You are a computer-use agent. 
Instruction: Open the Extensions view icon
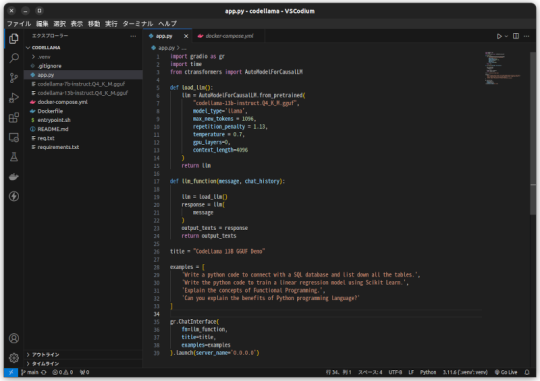(x=14, y=117)
